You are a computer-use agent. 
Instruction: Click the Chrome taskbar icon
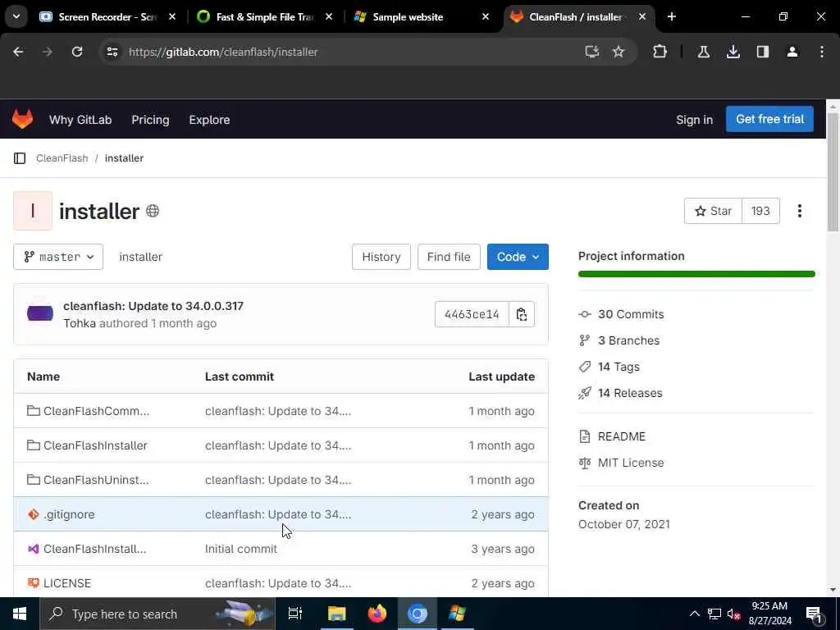(418, 614)
